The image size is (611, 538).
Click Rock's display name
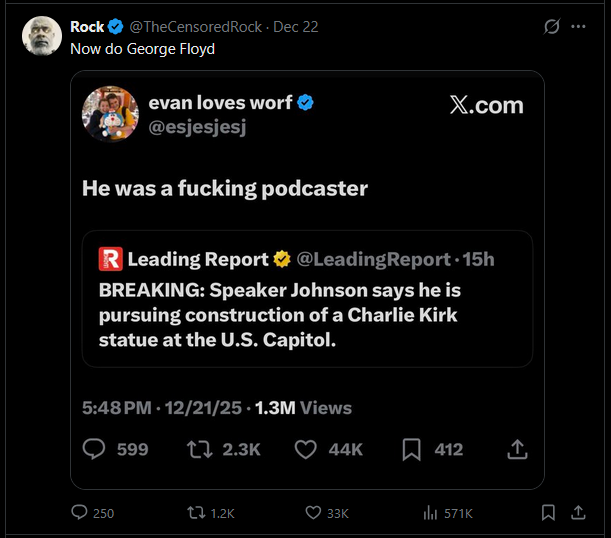tap(87, 27)
